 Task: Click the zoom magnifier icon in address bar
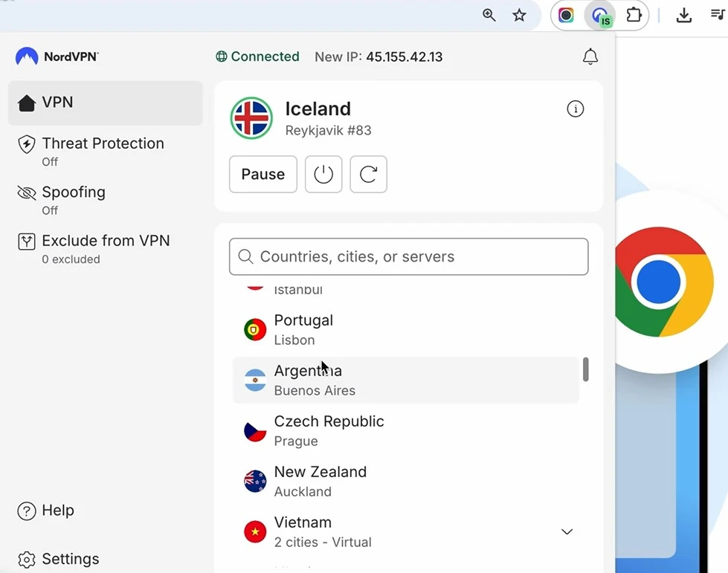(x=489, y=16)
